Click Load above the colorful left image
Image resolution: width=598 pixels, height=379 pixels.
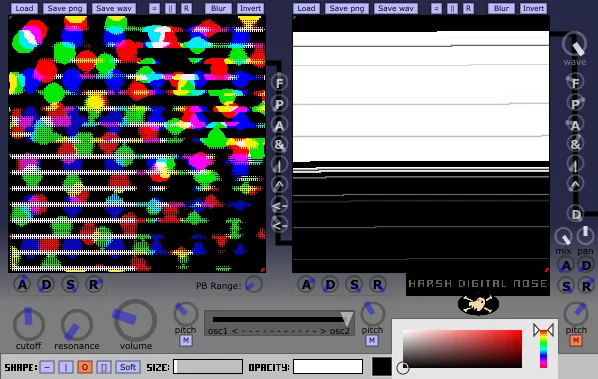tap(24, 8)
